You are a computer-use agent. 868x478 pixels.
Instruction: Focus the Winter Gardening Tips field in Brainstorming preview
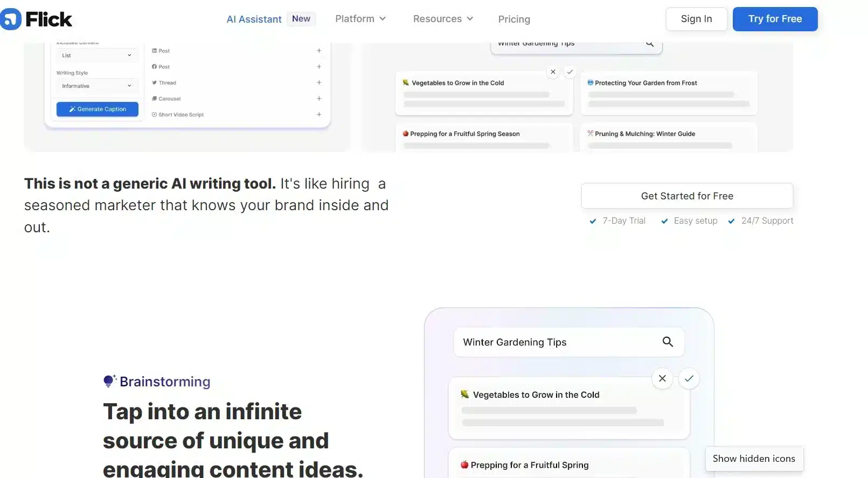pyautogui.click(x=569, y=342)
